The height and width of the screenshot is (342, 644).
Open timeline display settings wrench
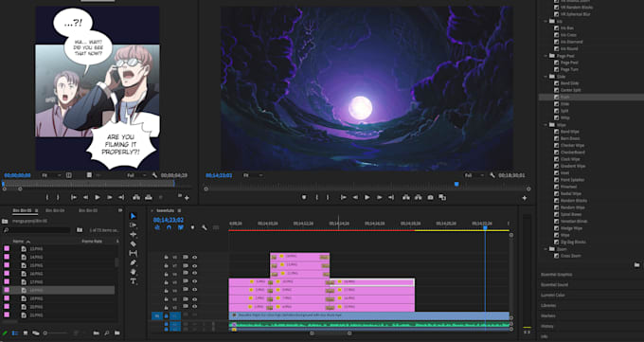[205, 227]
